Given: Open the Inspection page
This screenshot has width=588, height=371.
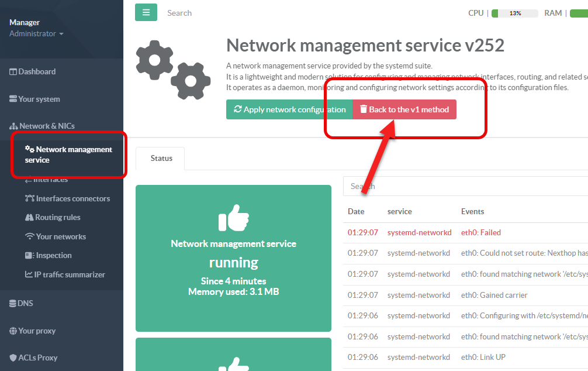Looking at the screenshot, I should (49, 255).
